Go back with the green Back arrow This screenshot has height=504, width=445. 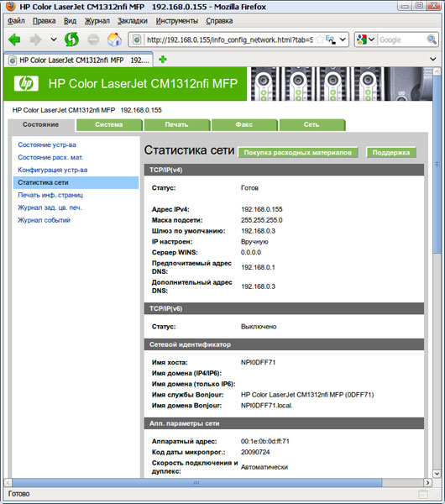tap(14, 39)
